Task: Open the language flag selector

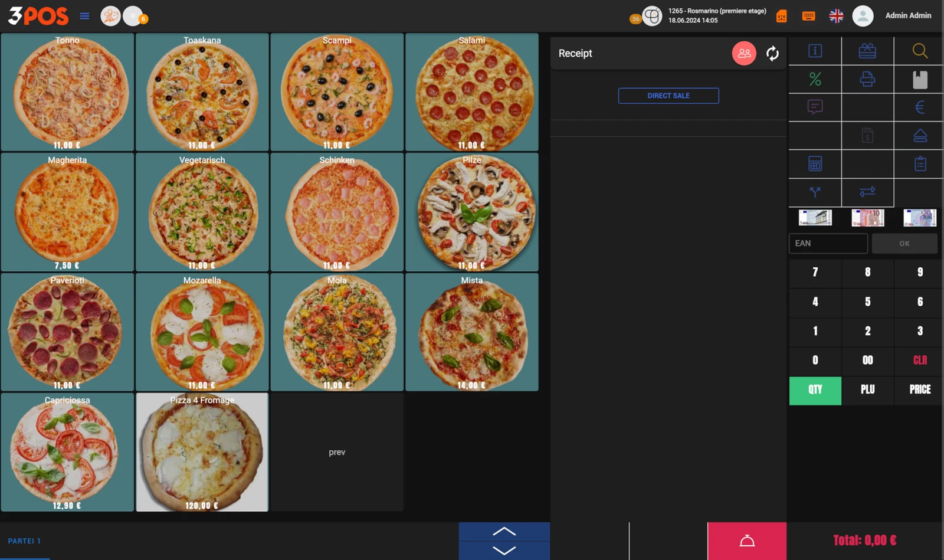Action: [x=836, y=16]
